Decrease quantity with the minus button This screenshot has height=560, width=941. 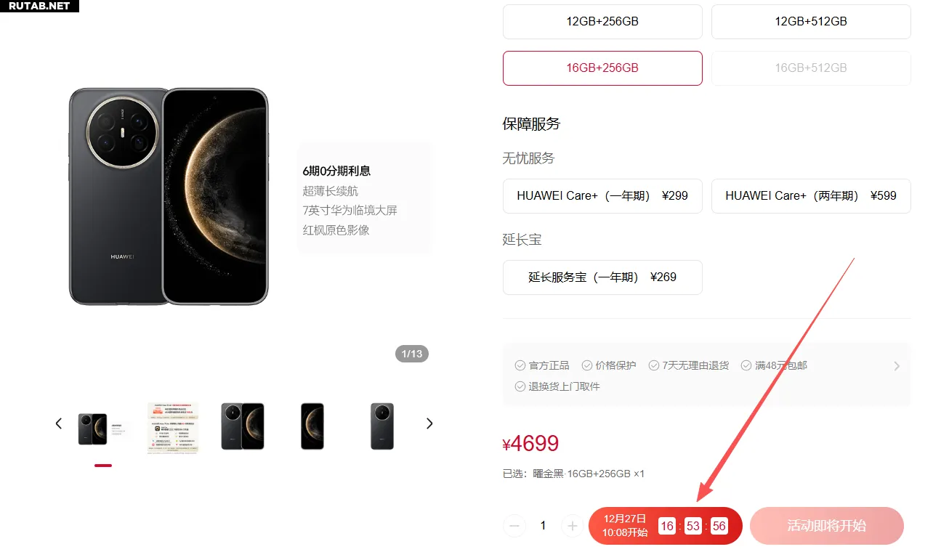(514, 526)
